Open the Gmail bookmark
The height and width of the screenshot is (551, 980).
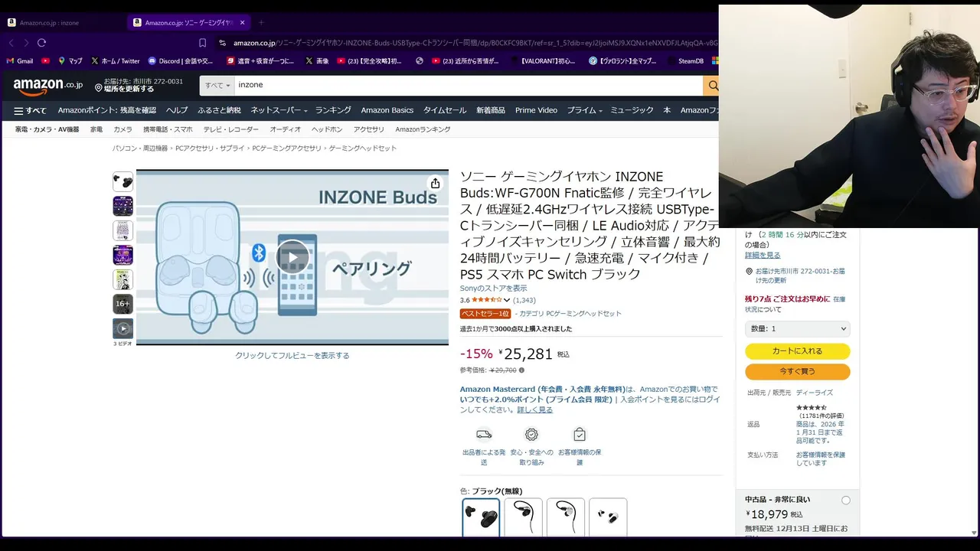coord(19,60)
